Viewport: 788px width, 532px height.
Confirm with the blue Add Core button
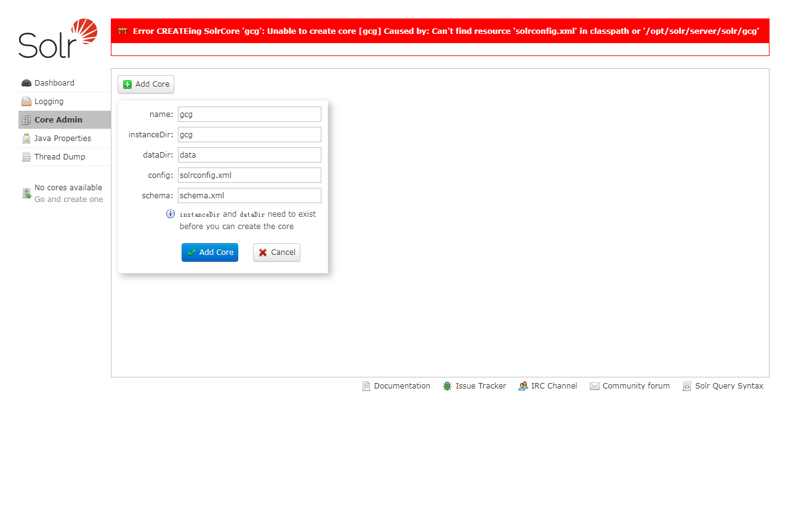click(210, 252)
